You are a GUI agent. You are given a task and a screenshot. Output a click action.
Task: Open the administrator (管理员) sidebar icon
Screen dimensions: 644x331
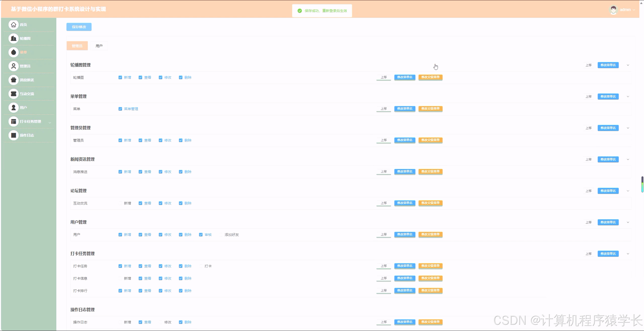tap(14, 66)
